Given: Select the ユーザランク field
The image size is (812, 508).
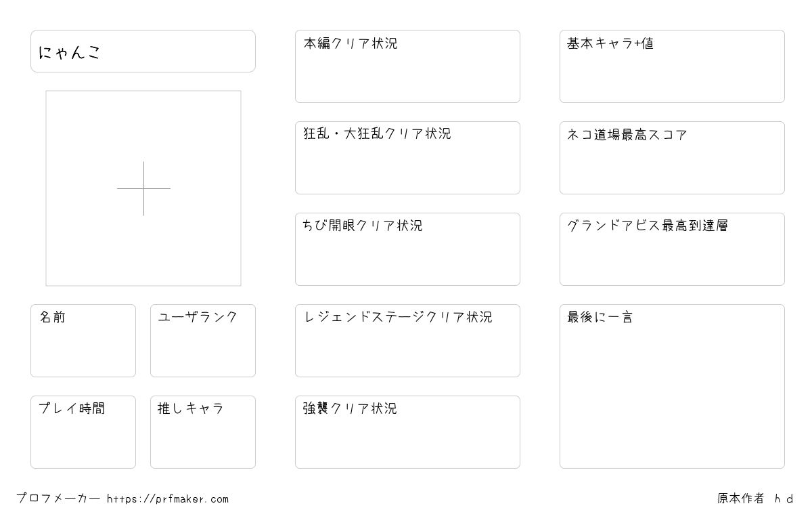Looking at the screenshot, I should [203, 341].
